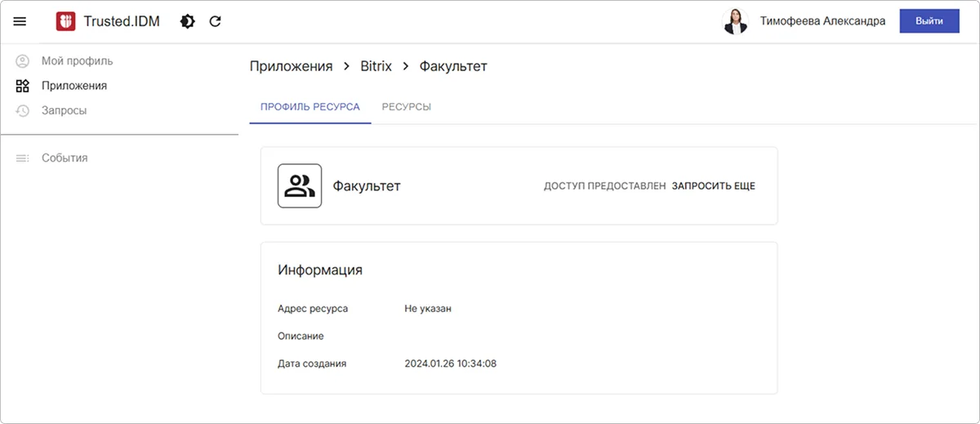Screen dimensions: 980x424
Task: Click the События list icon
Action: [23, 158]
